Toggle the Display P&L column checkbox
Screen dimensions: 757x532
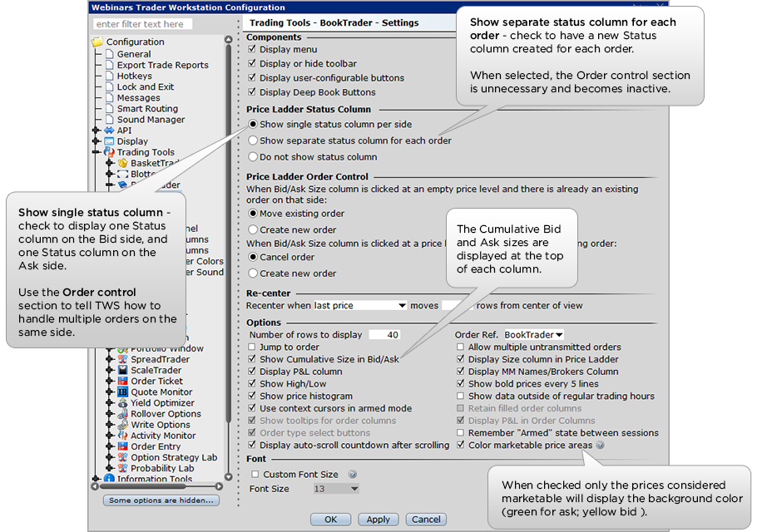[252, 372]
